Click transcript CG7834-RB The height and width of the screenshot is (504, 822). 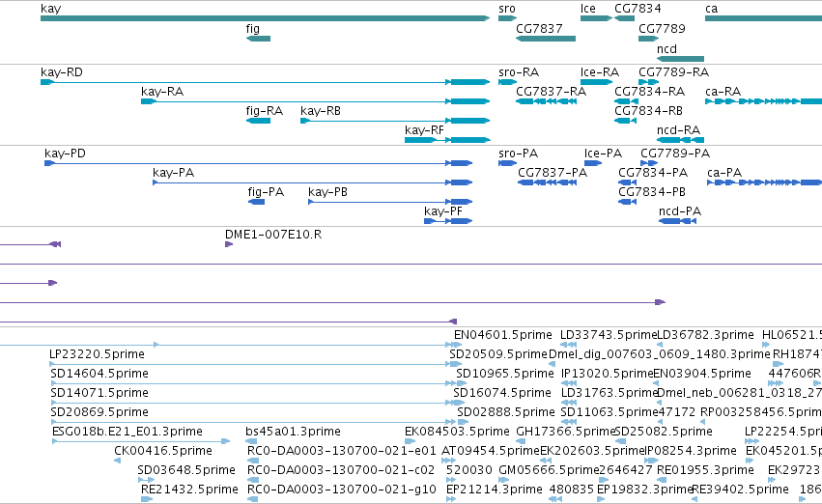pyautogui.click(x=625, y=121)
